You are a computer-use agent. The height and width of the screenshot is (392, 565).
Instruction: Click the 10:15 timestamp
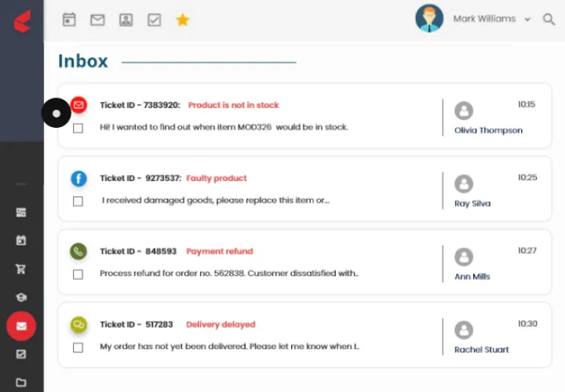527,104
